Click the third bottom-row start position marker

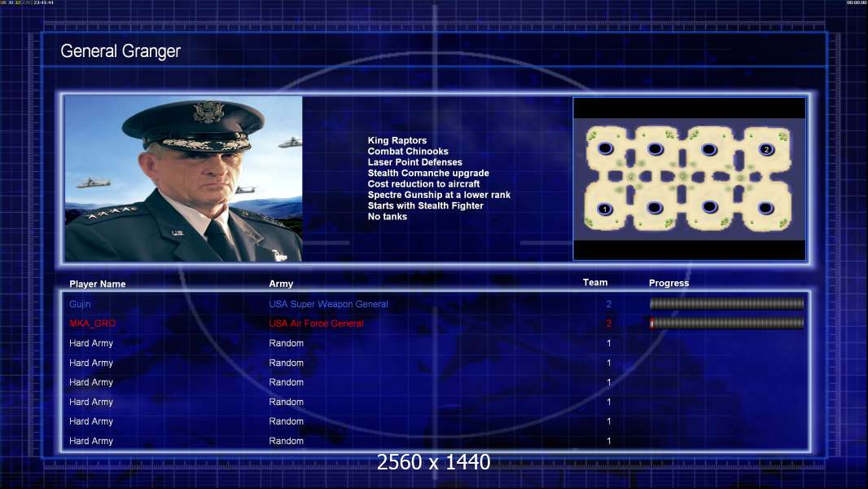[710, 207]
